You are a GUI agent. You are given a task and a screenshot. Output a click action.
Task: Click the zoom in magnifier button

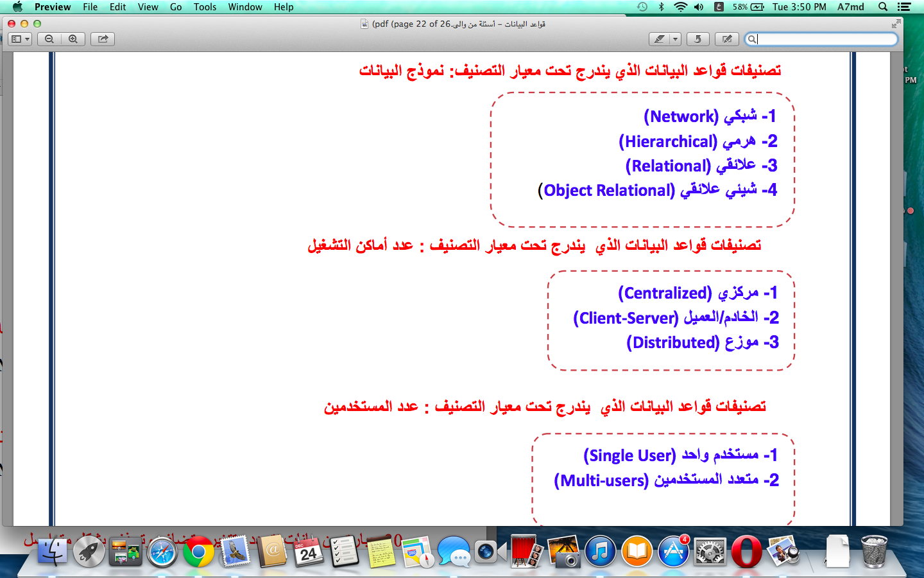[73, 39]
